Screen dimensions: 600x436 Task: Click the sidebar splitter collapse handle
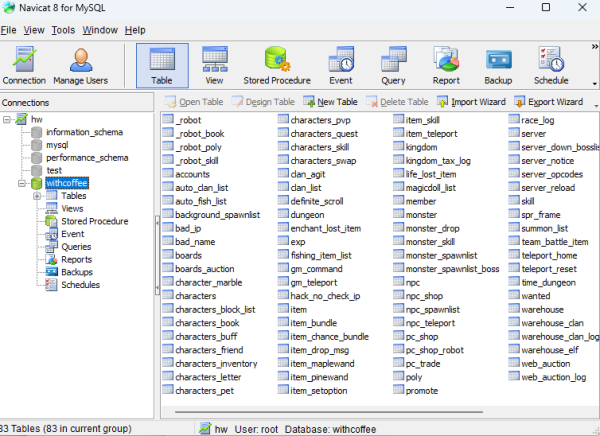pyautogui.click(x=157, y=255)
